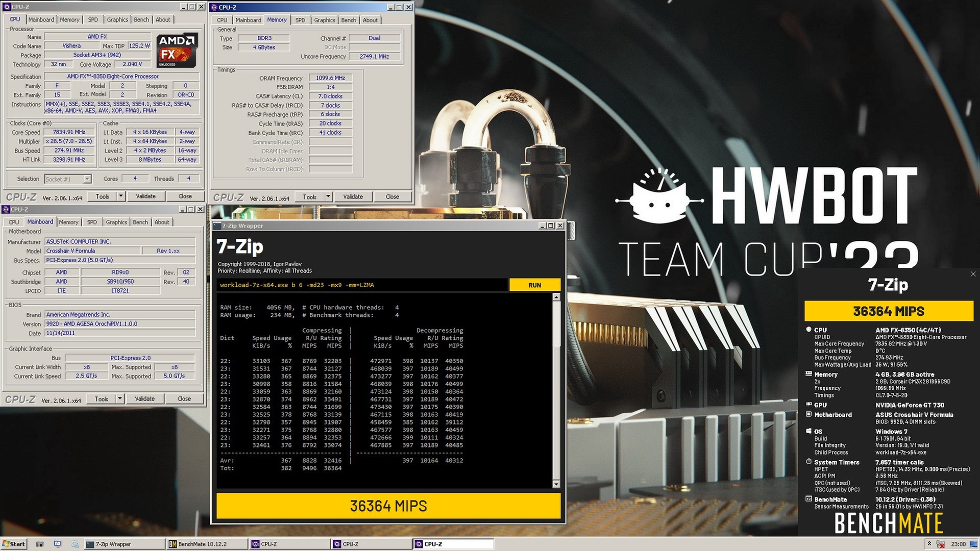This screenshot has height=551, width=980.
Task: Open the Socket #1 Selection dropdown
Action: pos(87,179)
